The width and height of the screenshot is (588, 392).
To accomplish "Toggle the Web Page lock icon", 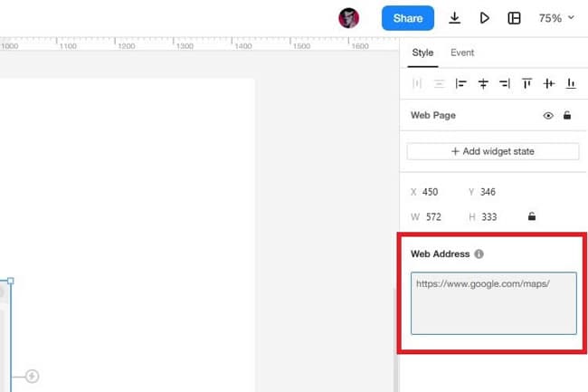I will click(x=567, y=115).
